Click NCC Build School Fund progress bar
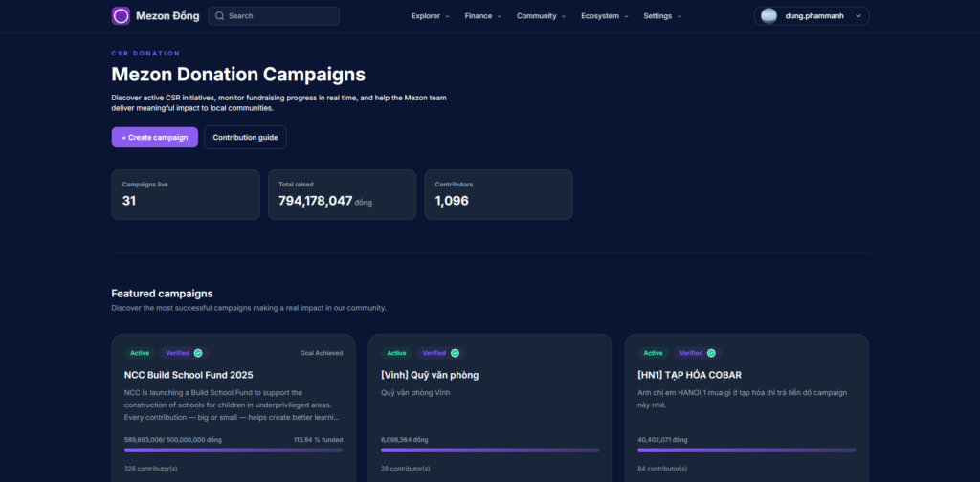 point(234,449)
